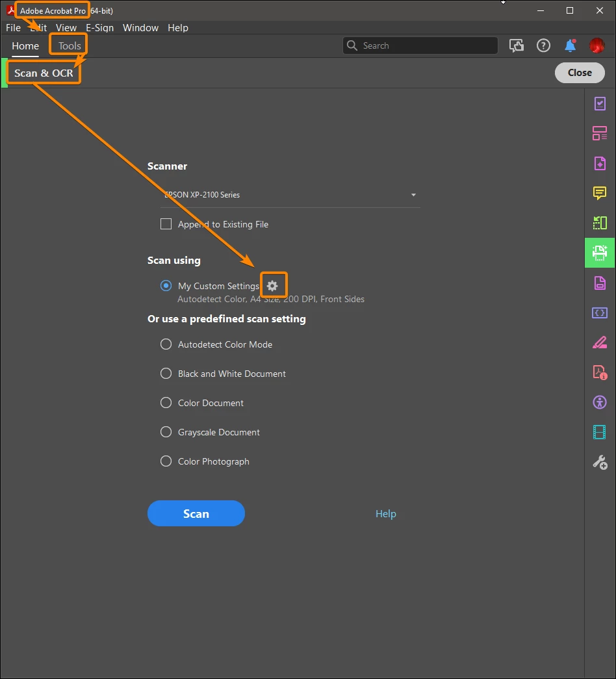Click the Scan & OCR toolbar title
Image resolution: width=616 pixels, height=679 pixels.
click(x=44, y=73)
